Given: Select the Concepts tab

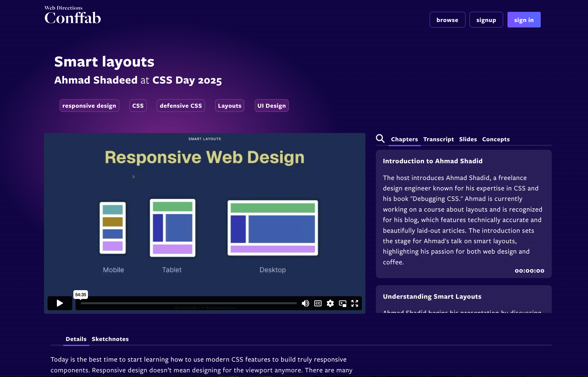Looking at the screenshot, I should 496,139.
